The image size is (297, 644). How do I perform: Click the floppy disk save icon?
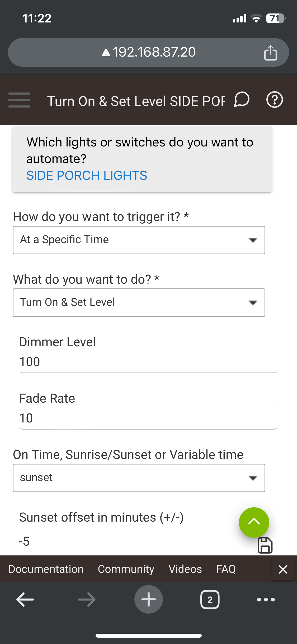point(265,545)
